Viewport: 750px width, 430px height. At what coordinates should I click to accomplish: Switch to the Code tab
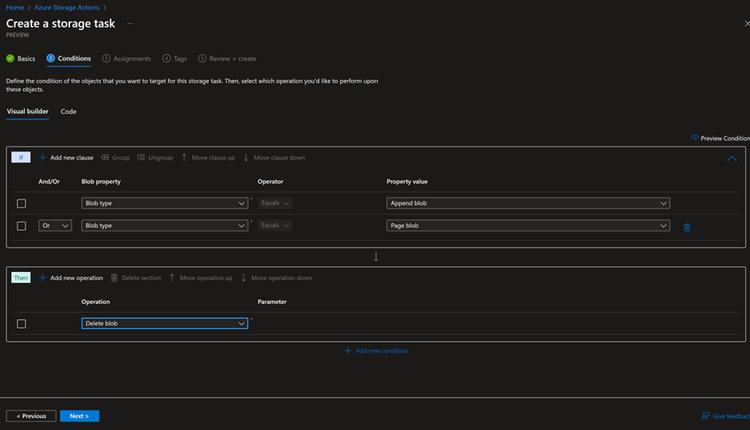(x=68, y=111)
